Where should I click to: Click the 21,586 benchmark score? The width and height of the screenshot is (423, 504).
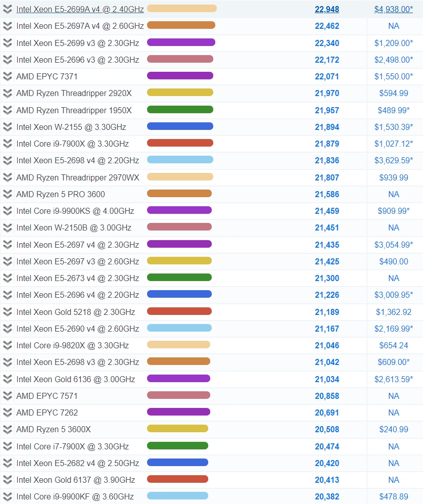coord(327,194)
